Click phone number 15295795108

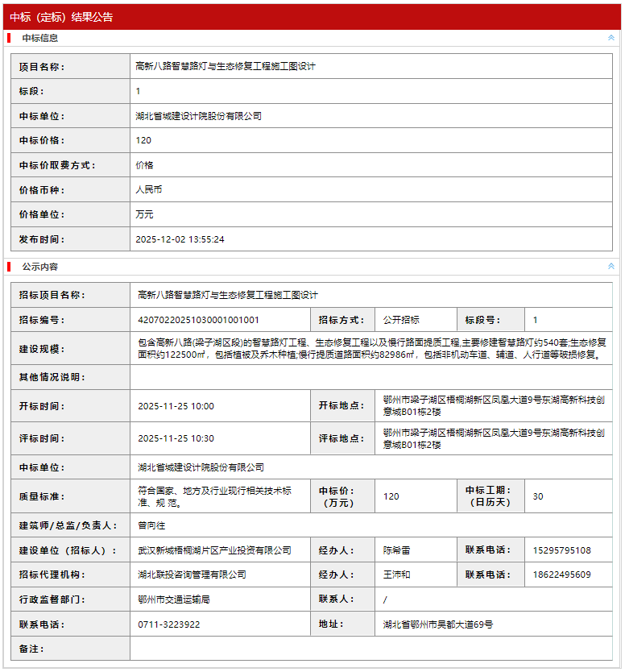click(x=561, y=550)
